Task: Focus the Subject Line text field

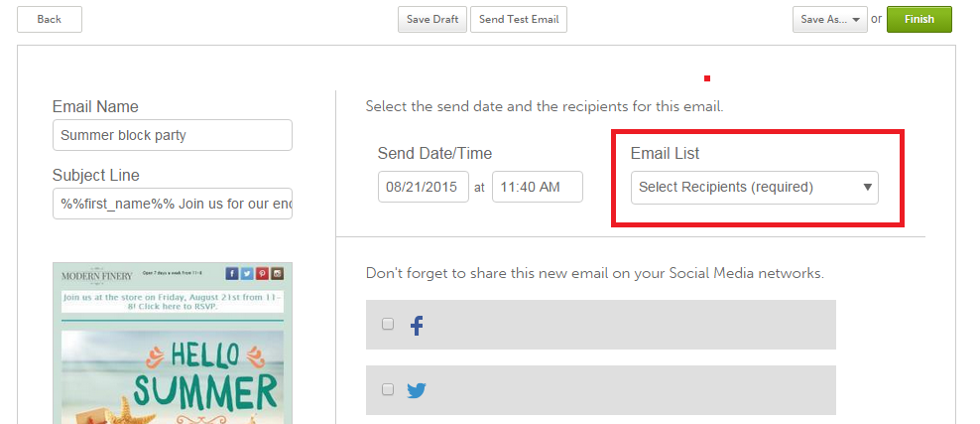Action: (173, 204)
